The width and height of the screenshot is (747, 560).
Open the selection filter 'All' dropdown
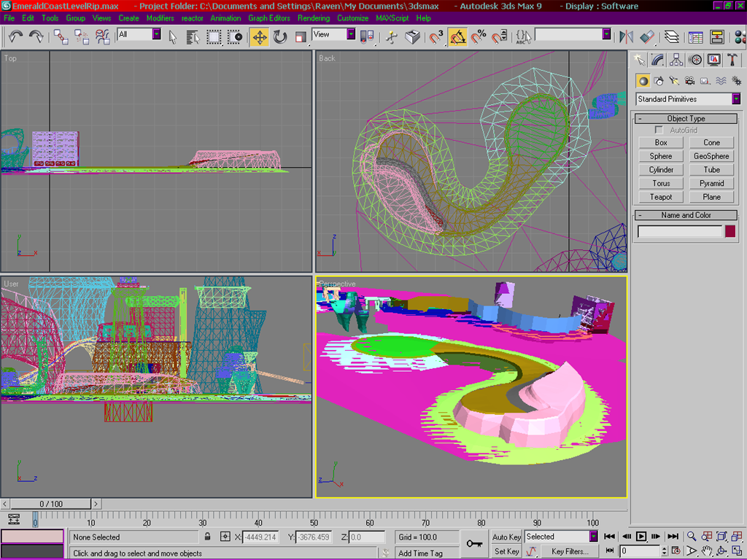point(157,34)
